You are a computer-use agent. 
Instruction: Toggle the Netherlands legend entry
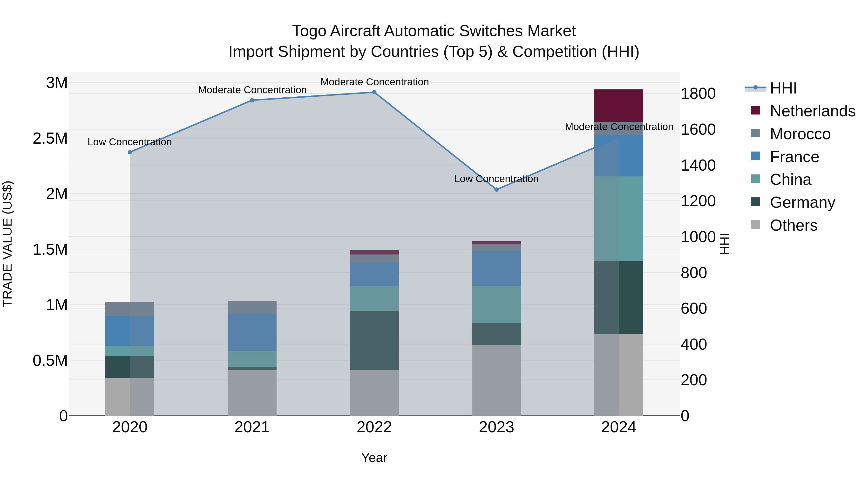pos(803,111)
